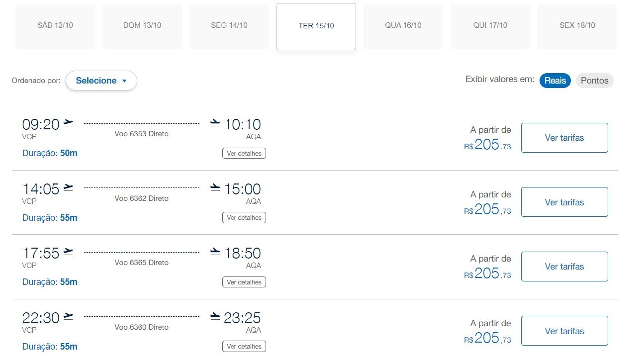Click the landing plane icon beside 18:50

pos(215,252)
